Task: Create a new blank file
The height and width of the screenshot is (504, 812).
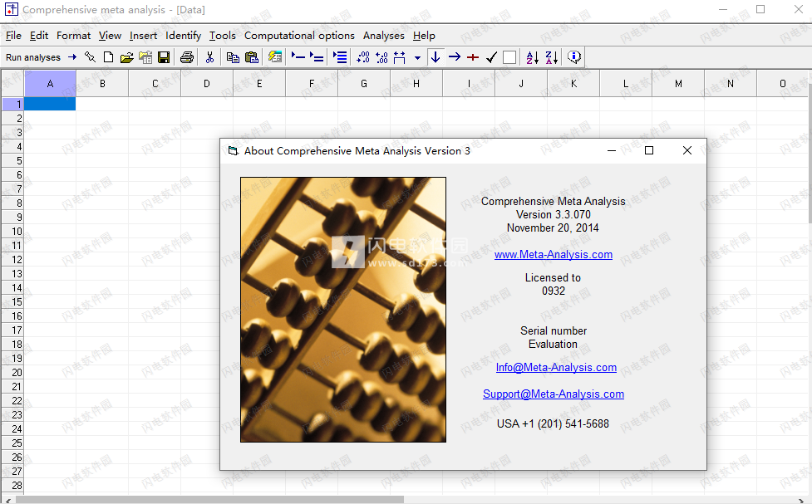Action: [108, 57]
